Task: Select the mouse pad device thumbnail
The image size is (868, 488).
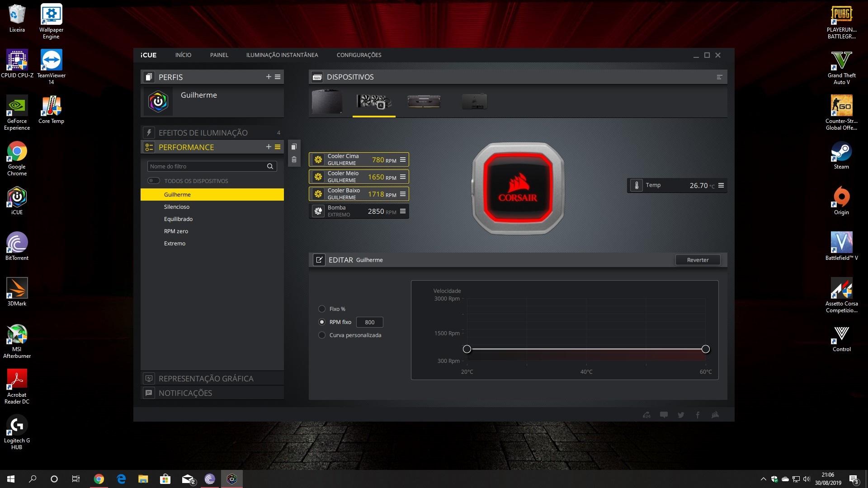Action: pos(327,101)
